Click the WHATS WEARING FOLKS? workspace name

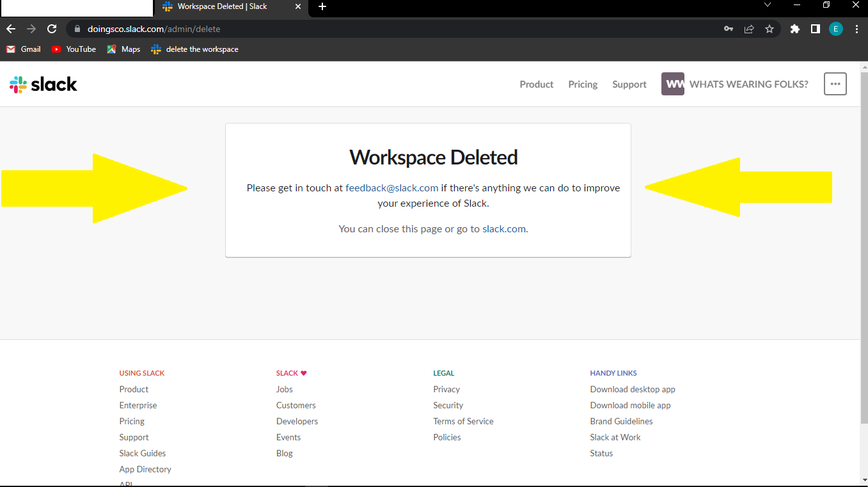point(749,84)
